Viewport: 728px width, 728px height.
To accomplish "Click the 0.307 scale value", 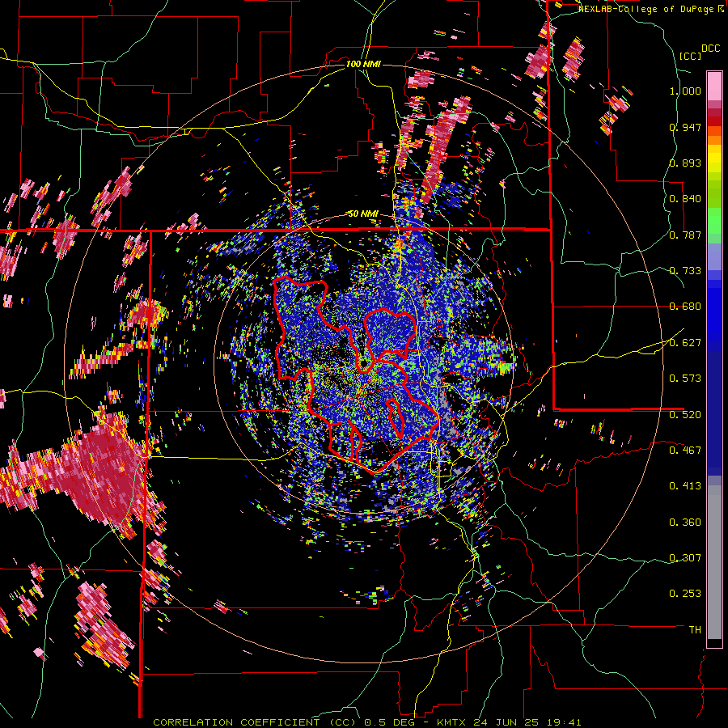I will pos(685,558).
